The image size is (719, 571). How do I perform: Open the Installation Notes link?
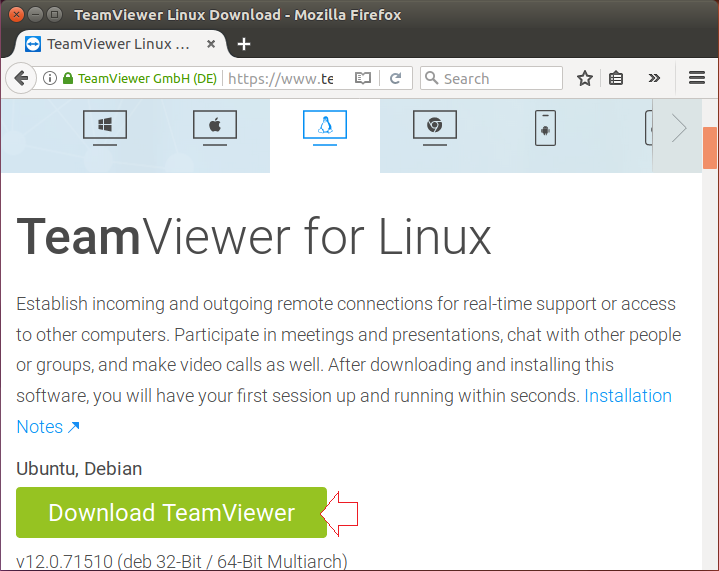click(628, 396)
